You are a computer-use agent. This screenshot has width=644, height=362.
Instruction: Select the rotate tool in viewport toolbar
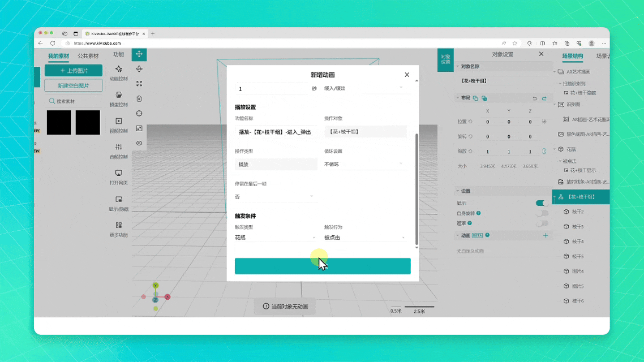[139, 69]
